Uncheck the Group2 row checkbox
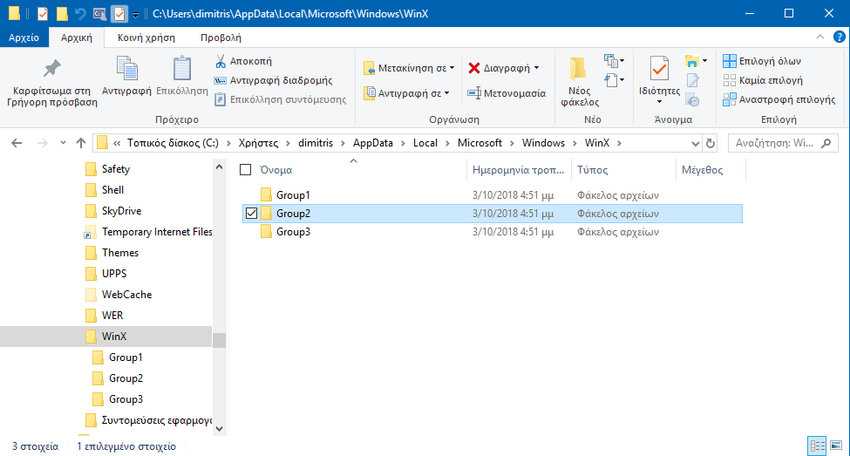This screenshot has height=456, width=850. 251,214
